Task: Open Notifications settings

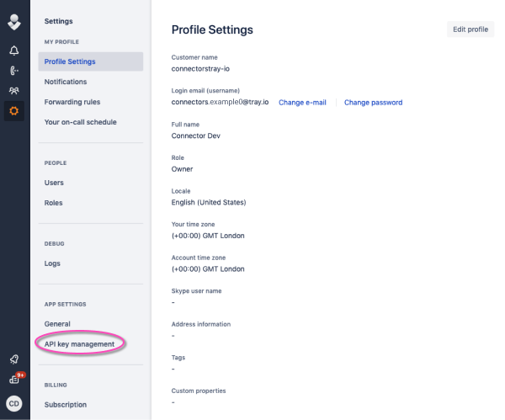Action: [x=66, y=82]
